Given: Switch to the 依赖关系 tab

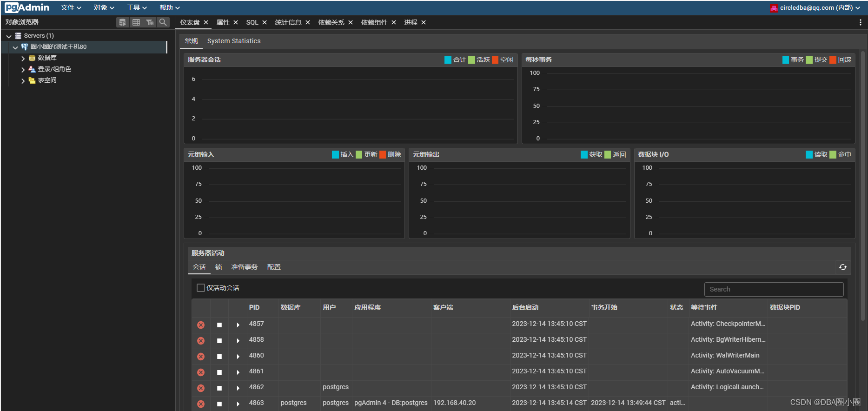Looking at the screenshot, I should [x=331, y=22].
